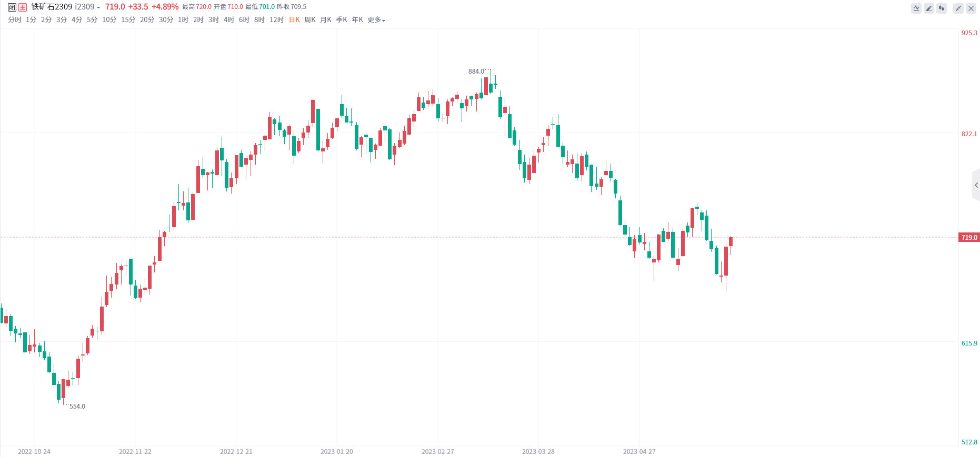Select the 1时 period tab
The height and width of the screenshot is (457, 980).
pyautogui.click(x=183, y=20)
